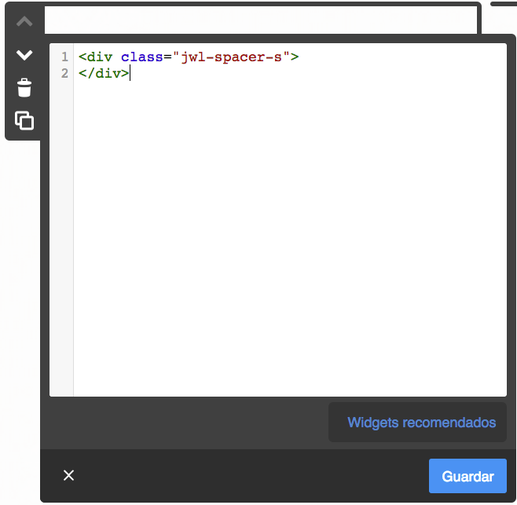Viewport: 517px width, 505px height.
Task: Open the Widgets recomendados link
Action: pyautogui.click(x=422, y=422)
